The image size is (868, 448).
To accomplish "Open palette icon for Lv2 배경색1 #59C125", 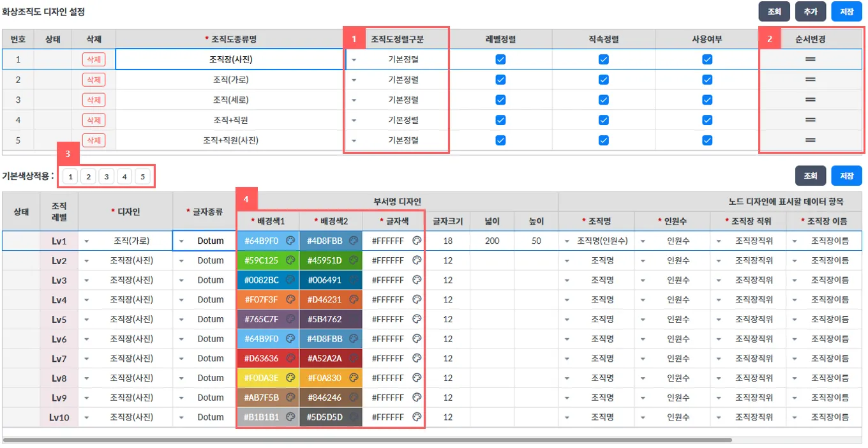I will [290, 260].
